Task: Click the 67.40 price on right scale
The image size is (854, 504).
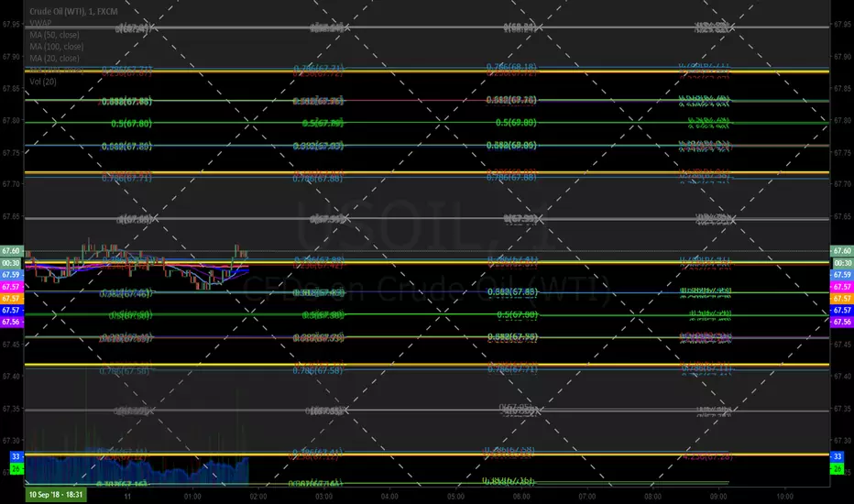Action: pos(843,376)
